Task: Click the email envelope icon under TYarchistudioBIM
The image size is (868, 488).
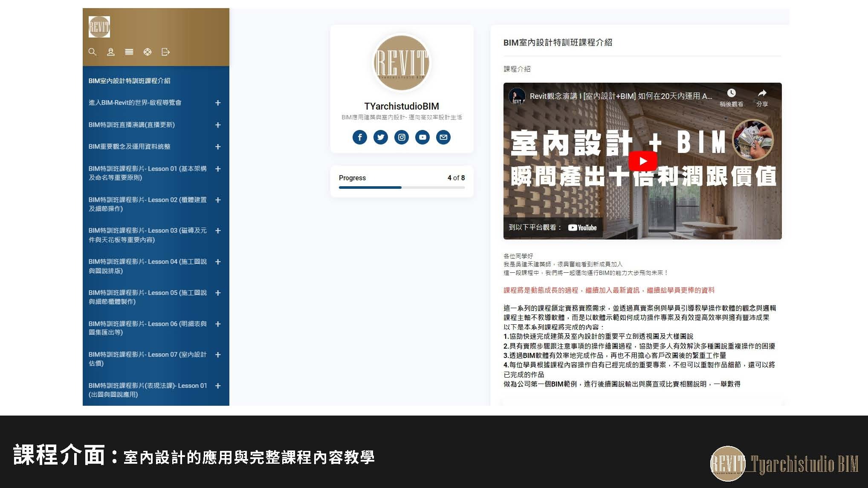Action: [x=443, y=137]
